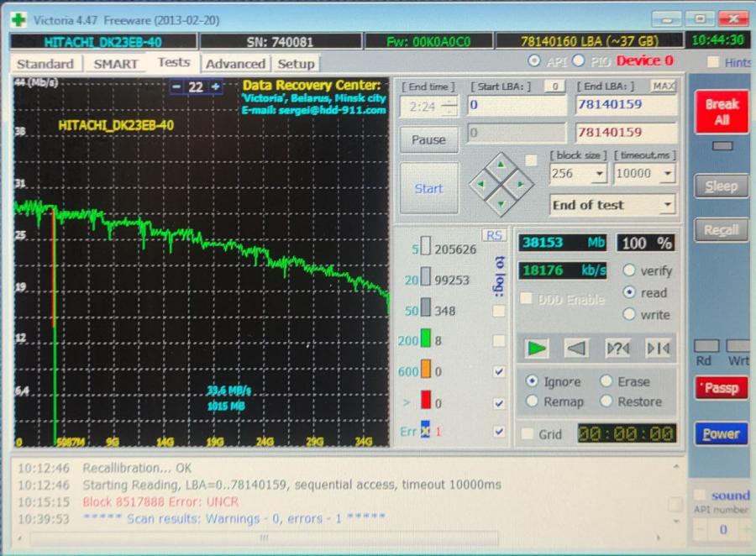Click the reverse scan direction icon
Image resolution: width=756 pixels, height=556 pixels.
[575, 348]
